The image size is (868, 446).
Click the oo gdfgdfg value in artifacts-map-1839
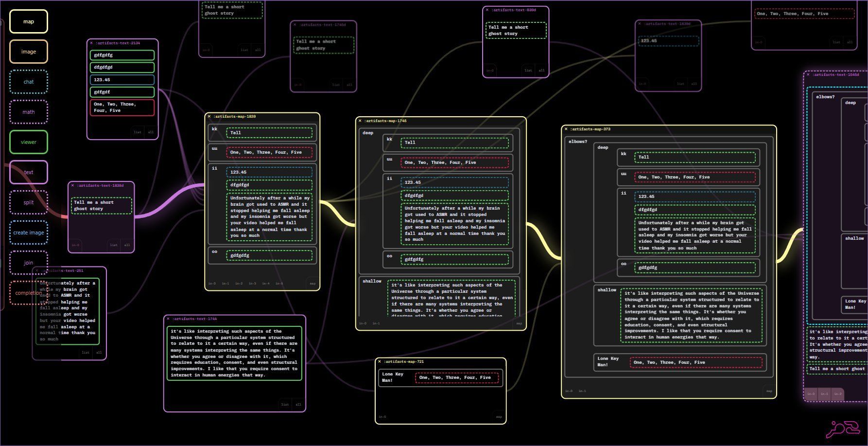click(x=269, y=255)
